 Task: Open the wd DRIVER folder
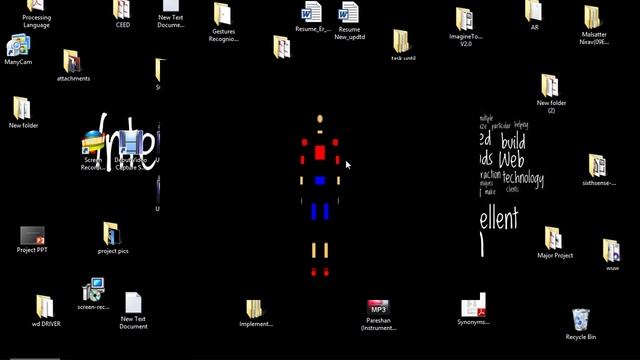[45, 307]
